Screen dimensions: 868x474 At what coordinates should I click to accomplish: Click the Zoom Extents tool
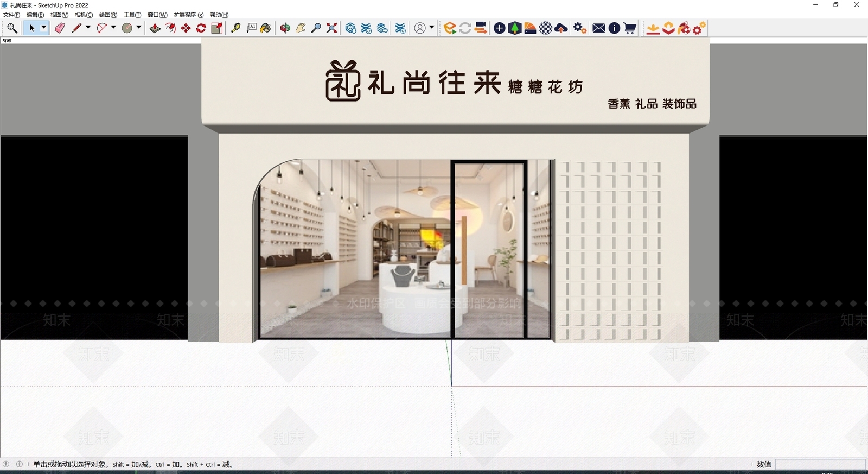pyautogui.click(x=331, y=28)
